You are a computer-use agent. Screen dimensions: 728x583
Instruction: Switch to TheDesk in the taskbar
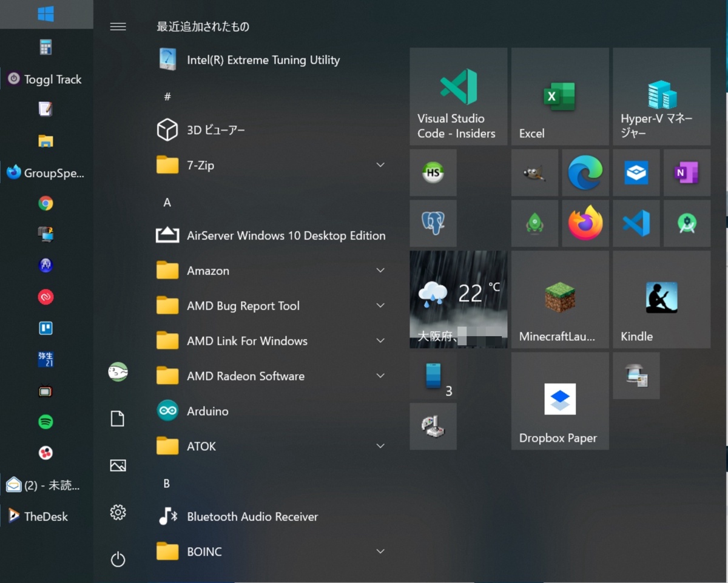pyautogui.click(x=46, y=516)
